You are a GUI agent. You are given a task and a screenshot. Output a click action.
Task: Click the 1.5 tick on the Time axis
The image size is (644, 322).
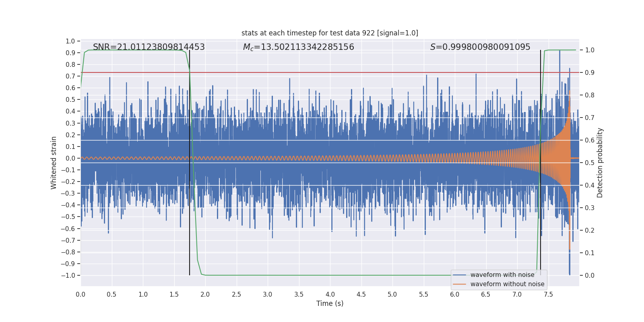tap(174, 294)
